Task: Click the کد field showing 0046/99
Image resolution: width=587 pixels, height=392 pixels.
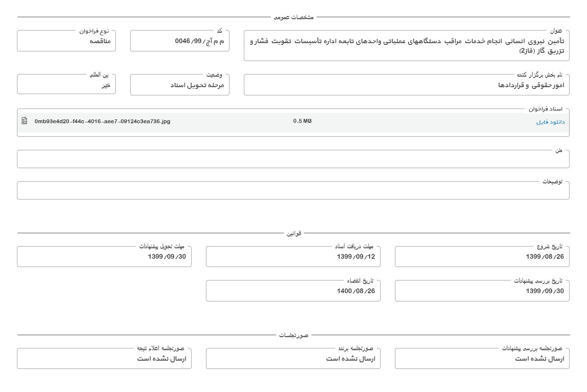Action: [x=180, y=41]
